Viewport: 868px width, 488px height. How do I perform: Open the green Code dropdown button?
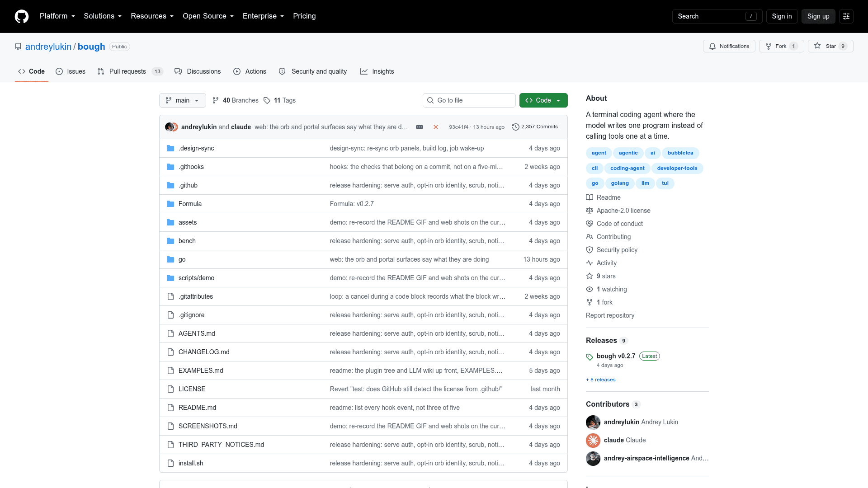543,100
